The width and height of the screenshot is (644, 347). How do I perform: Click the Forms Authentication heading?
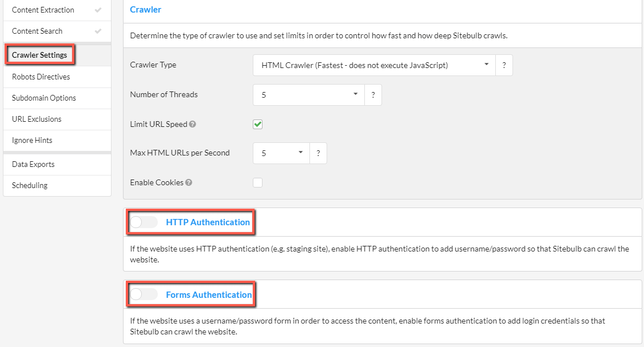point(209,295)
